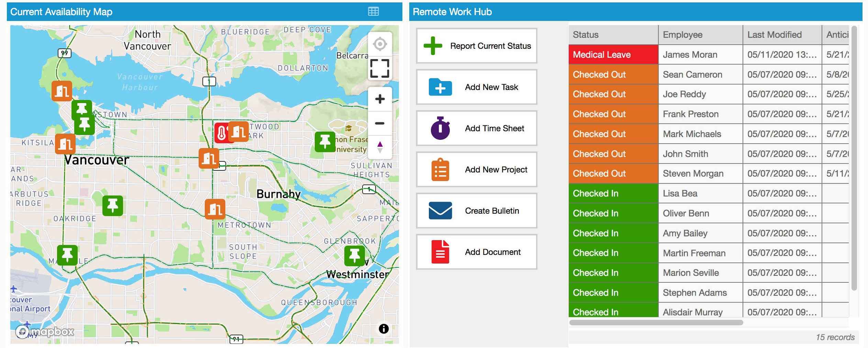Click the Create Bulletin button
Screen dimensions: 868x348
coord(477,211)
